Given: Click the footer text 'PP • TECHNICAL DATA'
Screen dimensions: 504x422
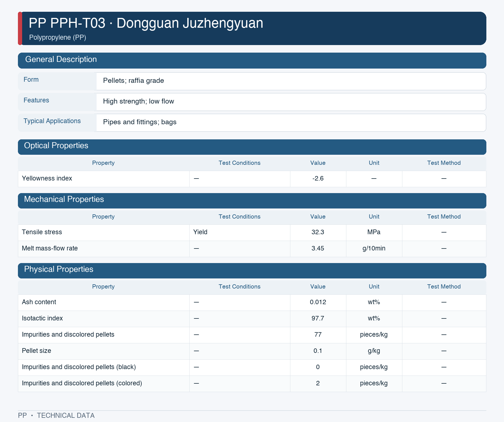Looking at the screenshot, I should 56,416.
